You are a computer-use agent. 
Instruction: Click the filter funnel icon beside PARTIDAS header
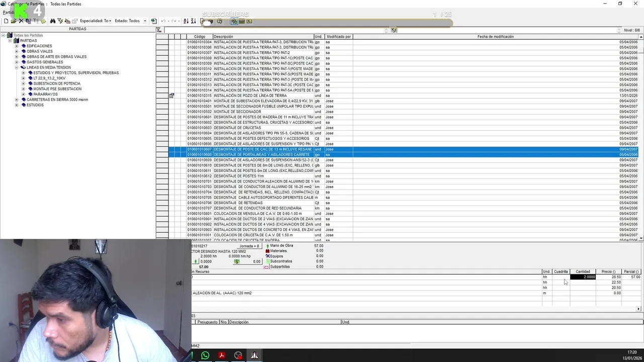(x=159, y=30)
